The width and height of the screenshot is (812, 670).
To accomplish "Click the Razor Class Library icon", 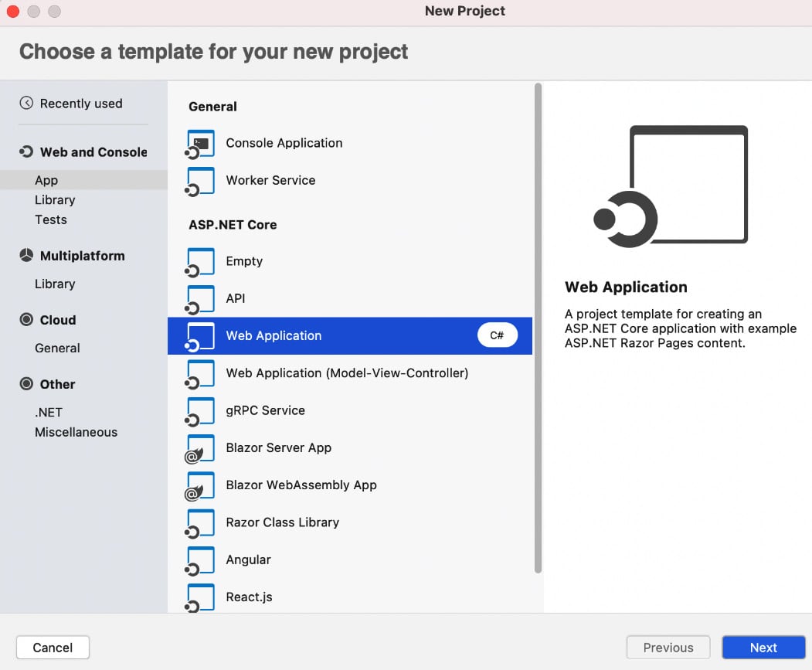I will pos(200,523).
